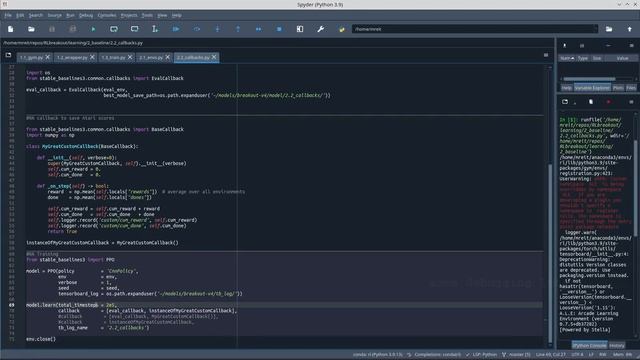Close the 2.2_callbacks.py tab
Screen dimensions: 640x360
(x=214, y=57)
